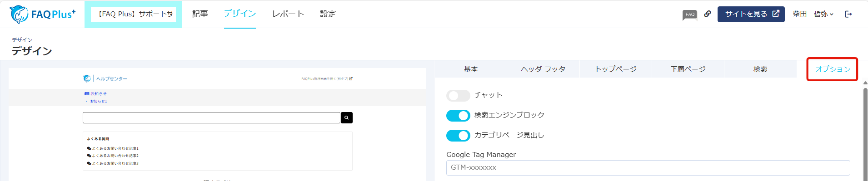
Task: Select the オプション tab
Action: (833, 69)
